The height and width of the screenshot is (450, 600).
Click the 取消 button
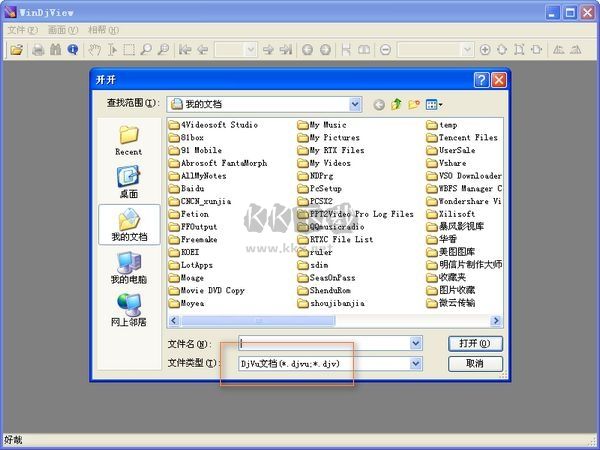[475, 364]
